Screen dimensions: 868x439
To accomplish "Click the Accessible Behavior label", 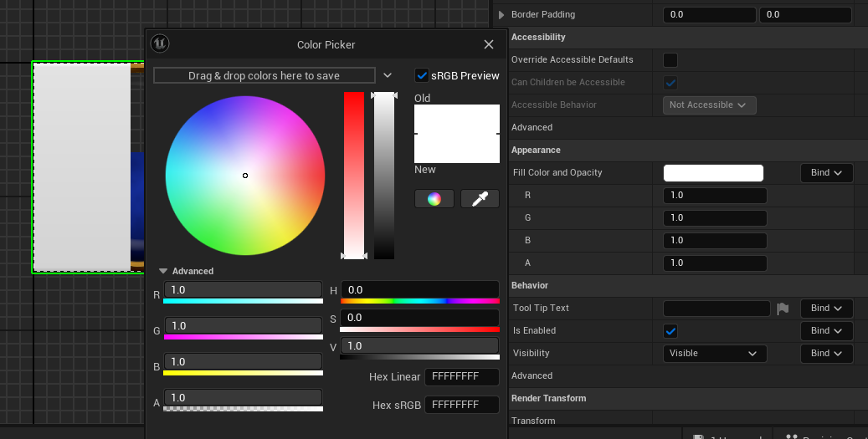I will 554,105.
